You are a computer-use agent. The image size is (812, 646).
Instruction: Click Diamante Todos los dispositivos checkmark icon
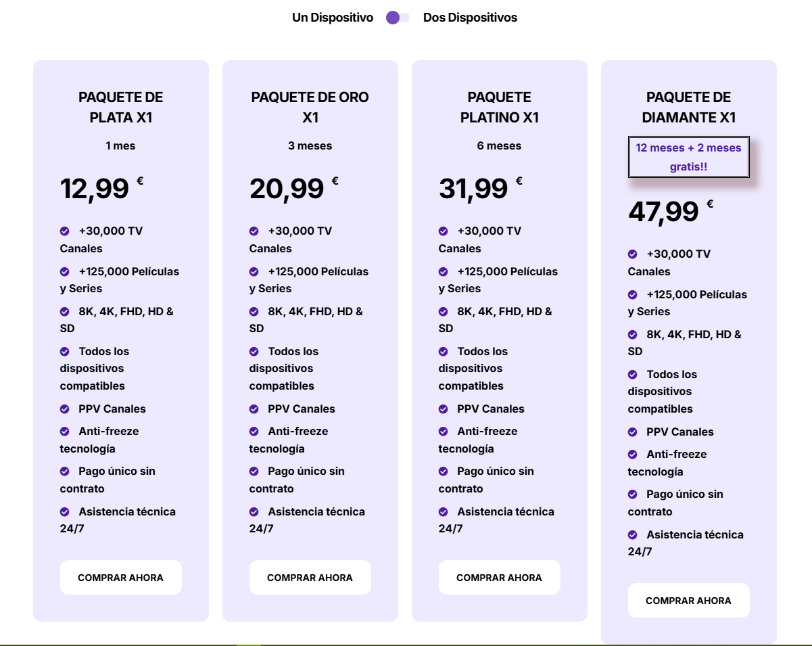[633, 375]
